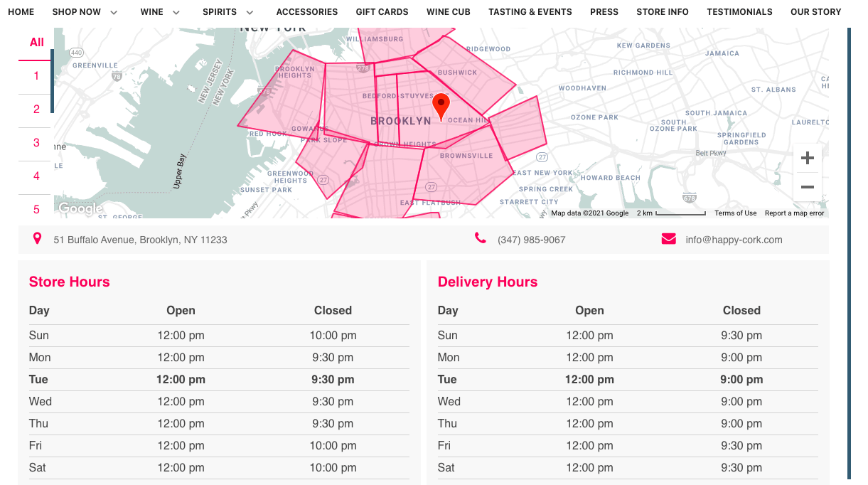
Task: Click the 51 Buffalo Avenue address text
Action: pyautogui.click(x=140, y=240)
